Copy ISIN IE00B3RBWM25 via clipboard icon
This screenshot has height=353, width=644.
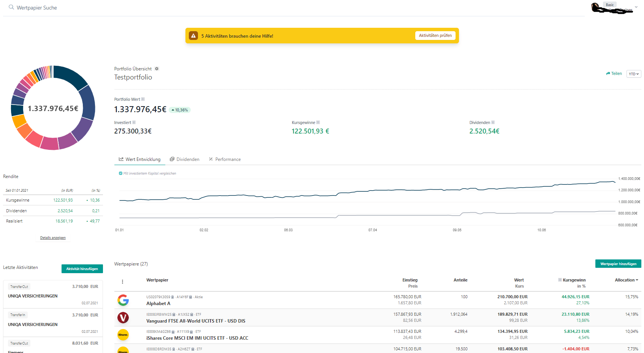coord(174,315)
